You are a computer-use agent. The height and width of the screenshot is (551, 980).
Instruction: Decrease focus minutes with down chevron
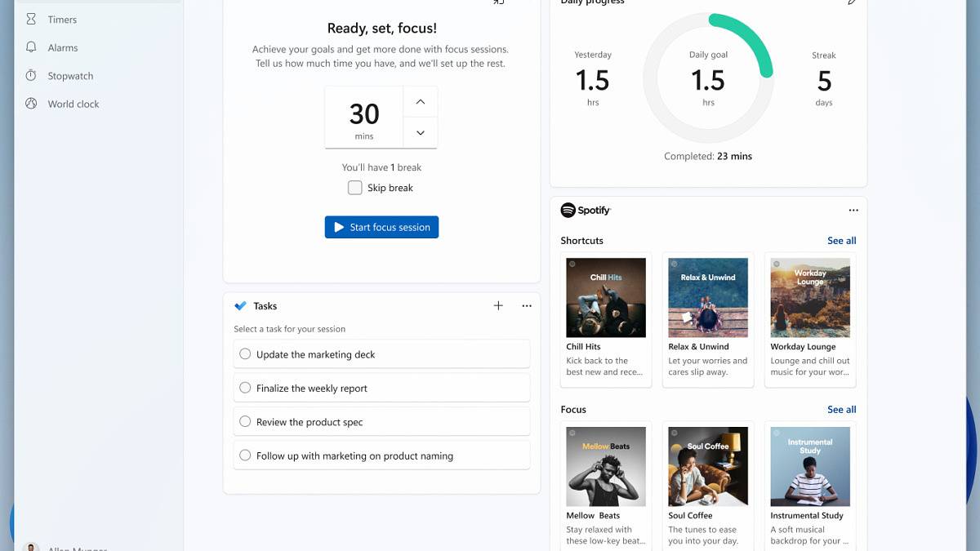(x=421, y=132)
